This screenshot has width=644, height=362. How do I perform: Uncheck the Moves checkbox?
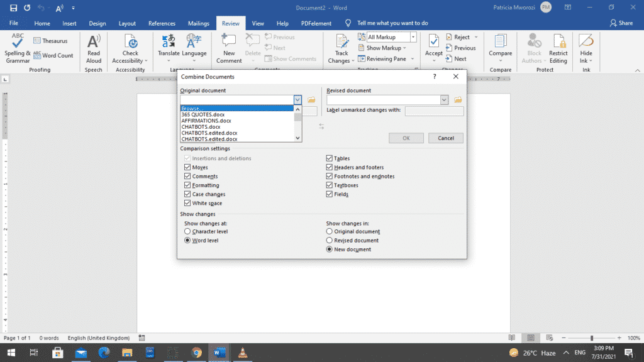point(187,167)
